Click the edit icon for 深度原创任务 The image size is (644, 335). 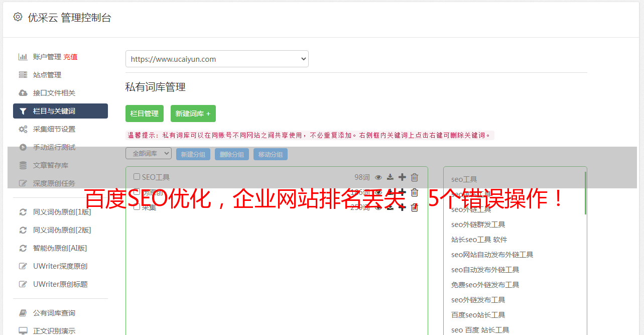[23, 183]
